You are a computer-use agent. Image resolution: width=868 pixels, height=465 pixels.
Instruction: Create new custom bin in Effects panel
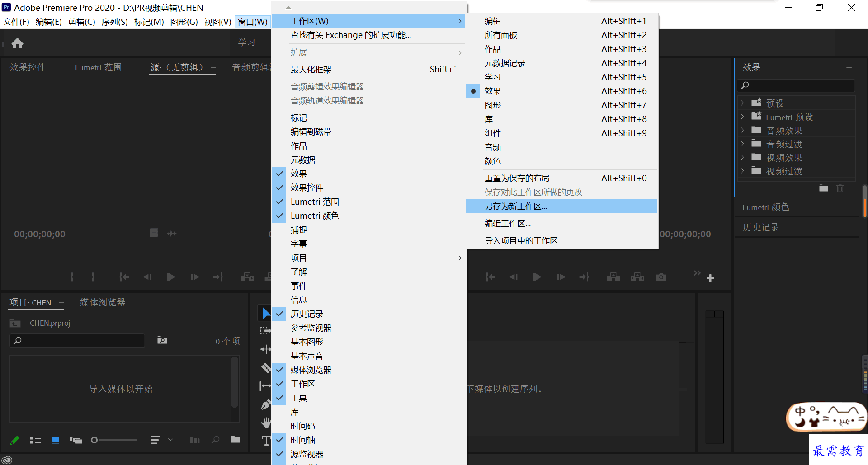coord(824,188)
